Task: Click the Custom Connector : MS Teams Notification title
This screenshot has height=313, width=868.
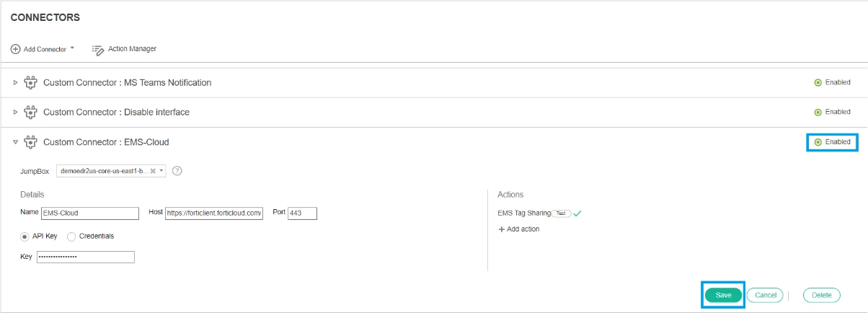Action: pyautogui.click(x=128, y=83)
